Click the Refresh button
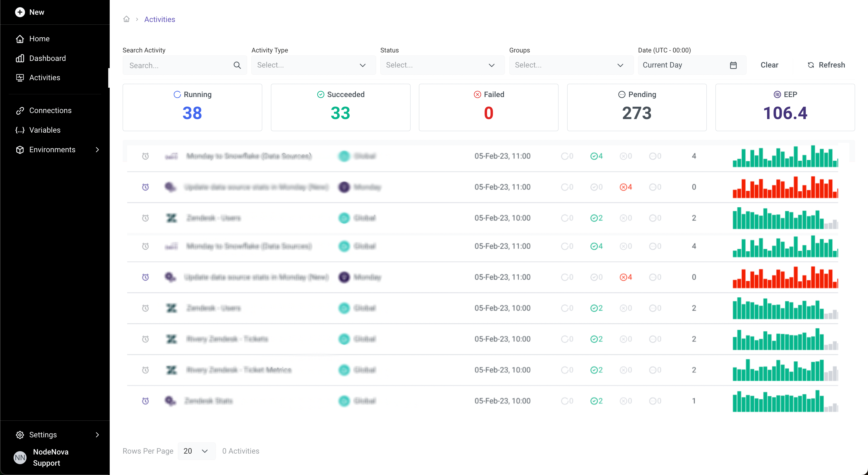The width and height of the screenshot is (868, 475). pos(826,65)
